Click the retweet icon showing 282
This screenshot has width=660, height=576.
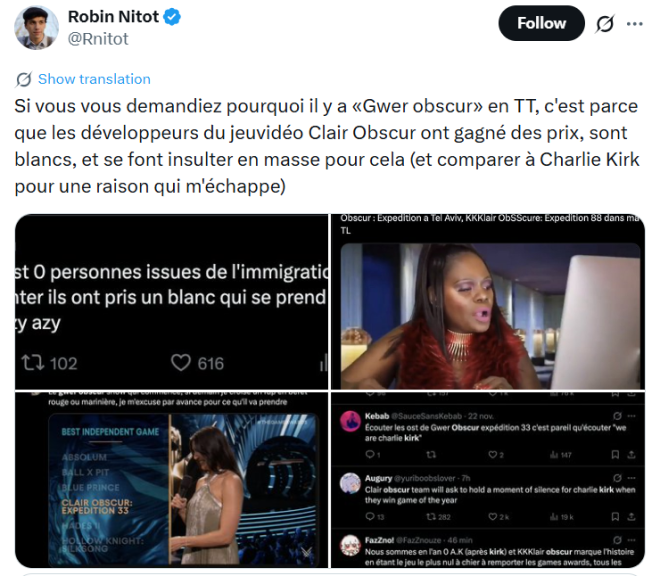(431, 517)
